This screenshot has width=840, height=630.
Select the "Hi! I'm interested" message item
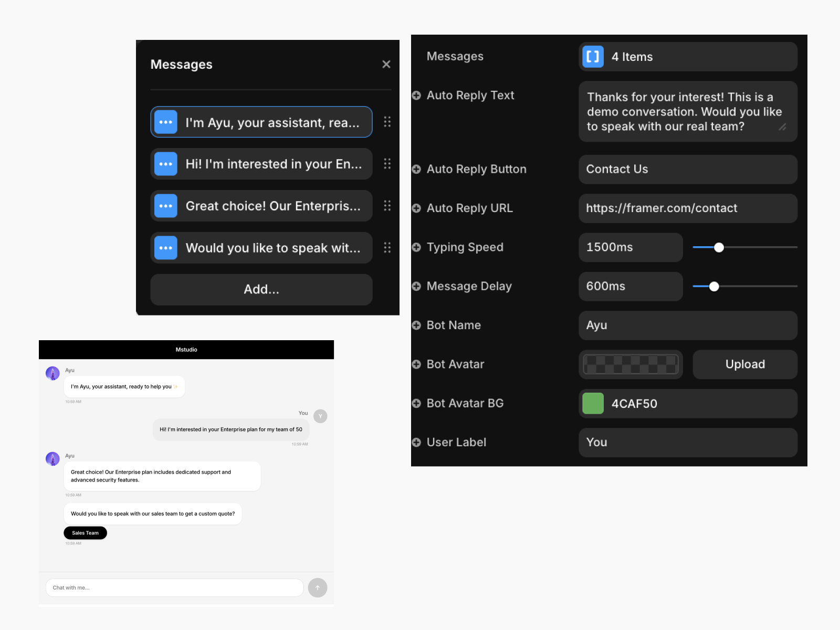tap(273, 164)
